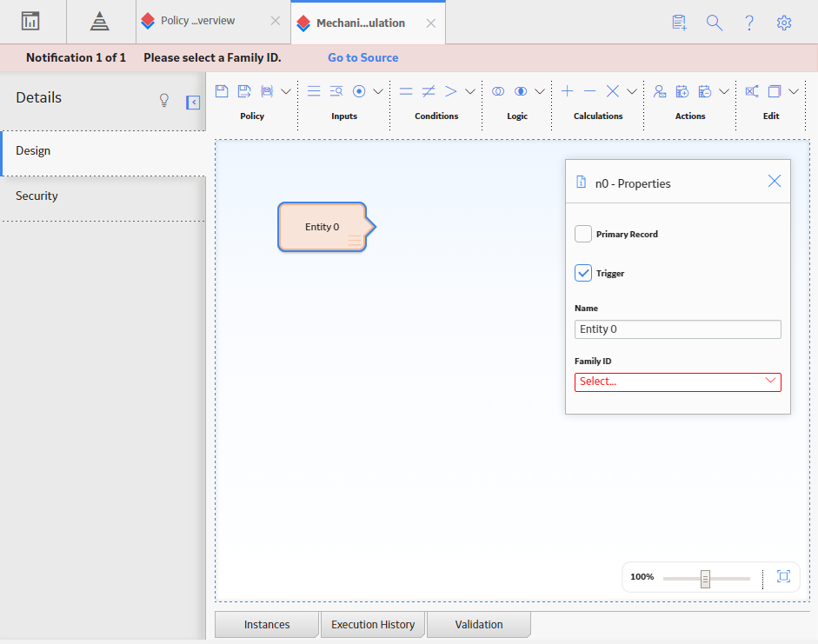This screenshot has height=644, width=818.
Task: Open help via the question mark icon
Action: (x=749, y=23)
